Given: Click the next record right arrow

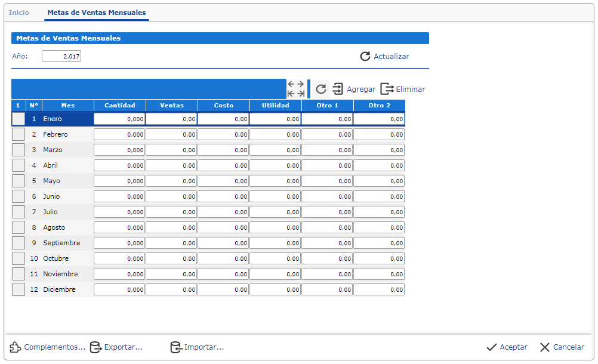Looking at the screenshot, I should click(x=300, y=84).
